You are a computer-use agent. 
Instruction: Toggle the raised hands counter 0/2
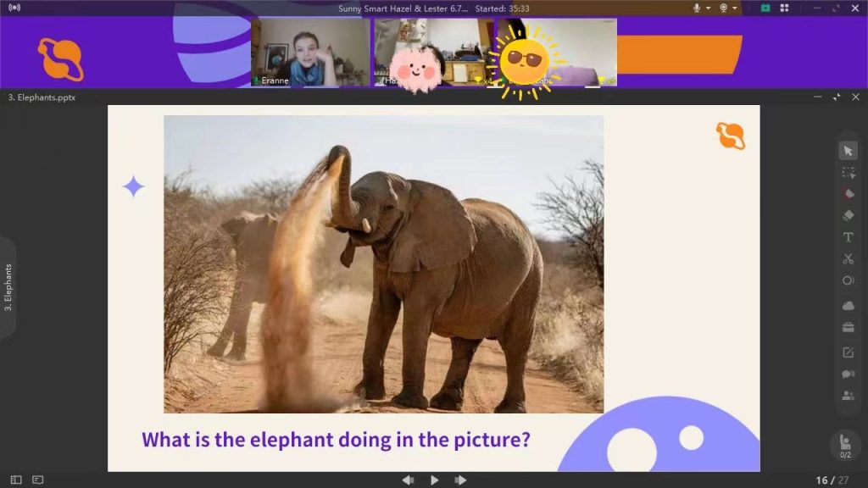(x=845, y=446)
